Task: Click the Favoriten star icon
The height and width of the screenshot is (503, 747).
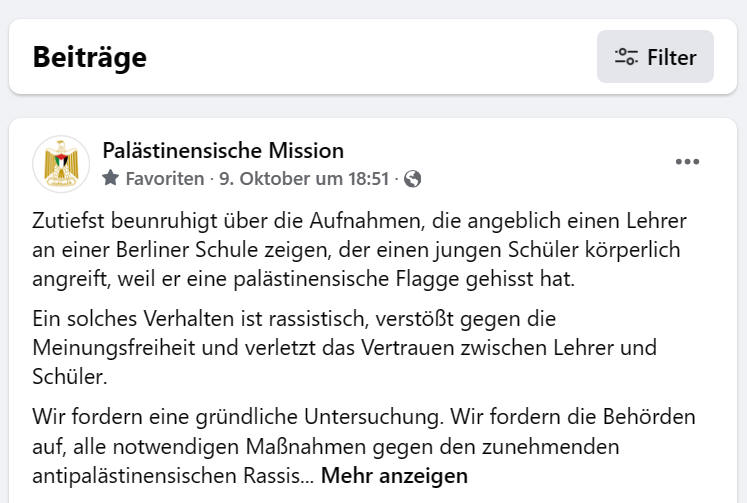Action: tap(111, 178)
